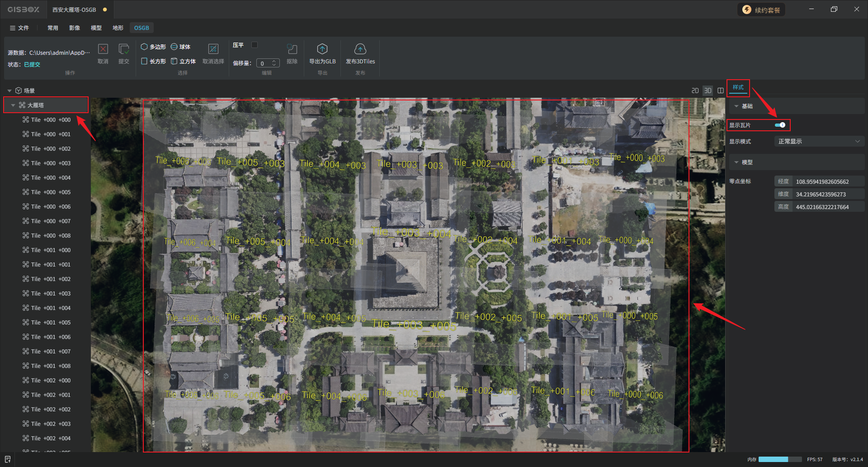This screenshot has height=467, width=868.
Task: Switch to split-screen view icon
Action: [x=721, y=91]
